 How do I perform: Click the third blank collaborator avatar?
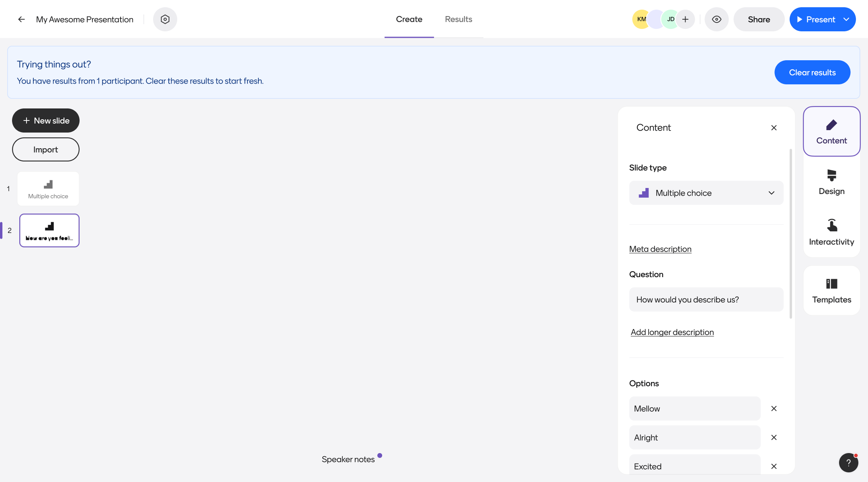[656, 19]
